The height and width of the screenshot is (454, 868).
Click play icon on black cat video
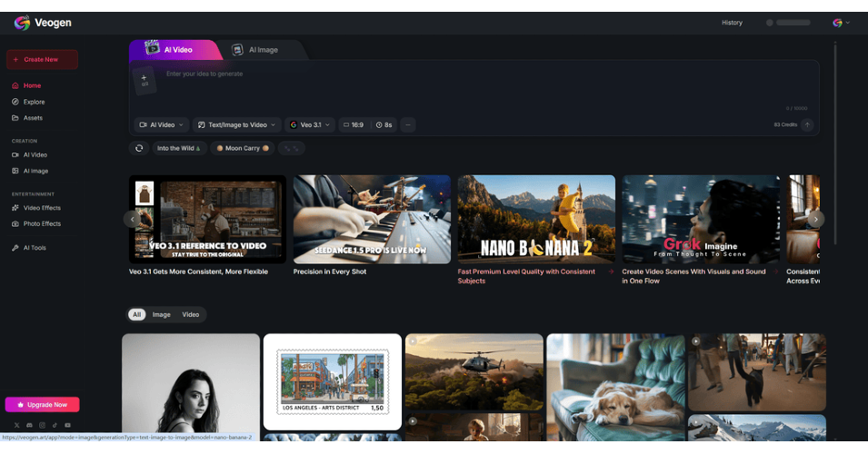click(696, 341)
